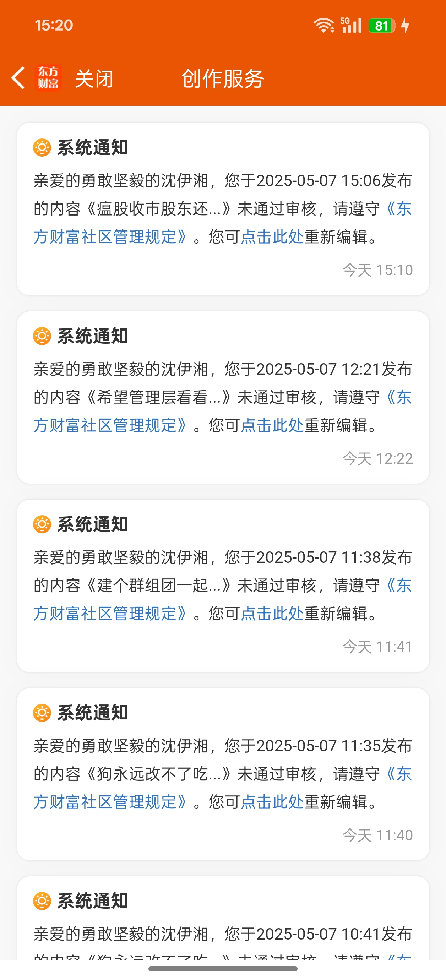Tap the sun icon on the first 系统通知
This screenshot has height=980, width=446.
coord(42,147)
